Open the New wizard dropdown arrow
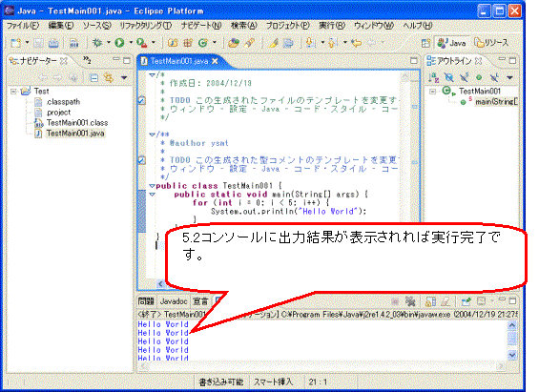 click(27, 43)
